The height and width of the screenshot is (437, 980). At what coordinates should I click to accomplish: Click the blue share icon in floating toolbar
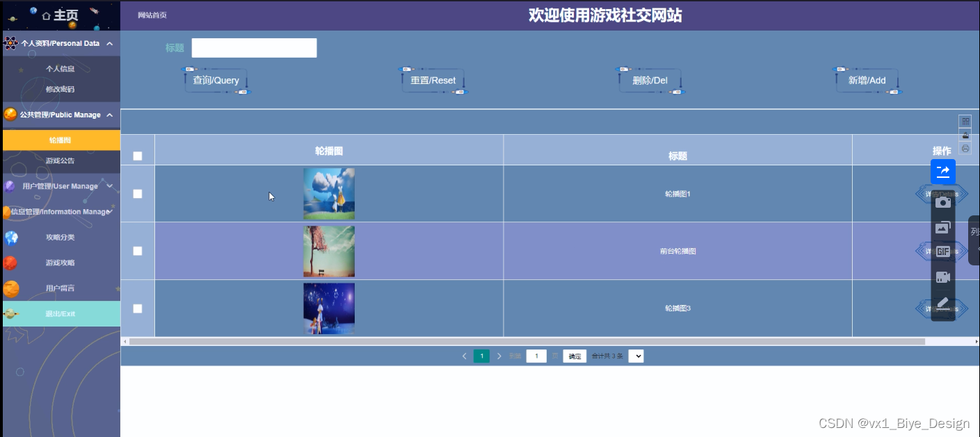(943, 172)
